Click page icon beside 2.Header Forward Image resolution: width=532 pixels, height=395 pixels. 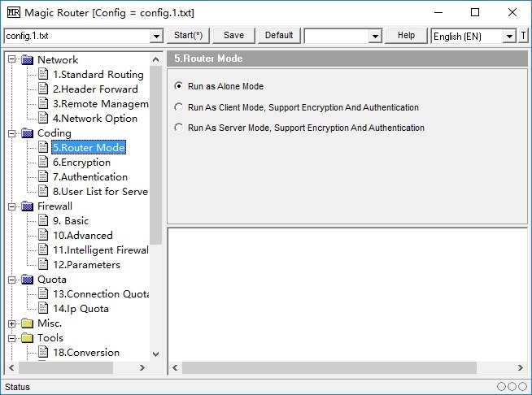pyautogui.click(x=43, y=89)
